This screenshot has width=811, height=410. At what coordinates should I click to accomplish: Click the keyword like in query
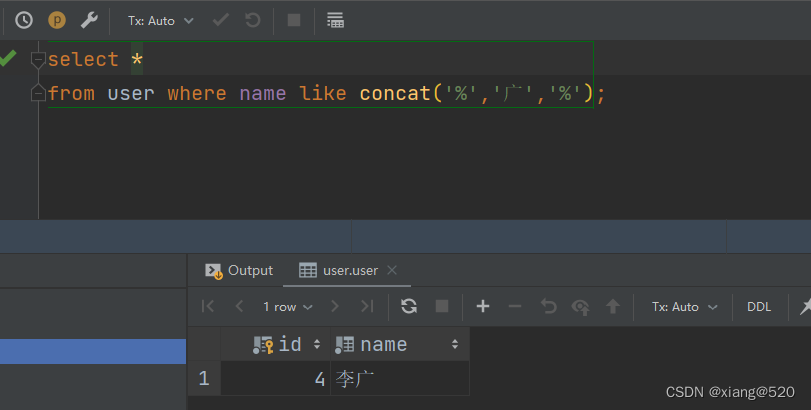323,94
